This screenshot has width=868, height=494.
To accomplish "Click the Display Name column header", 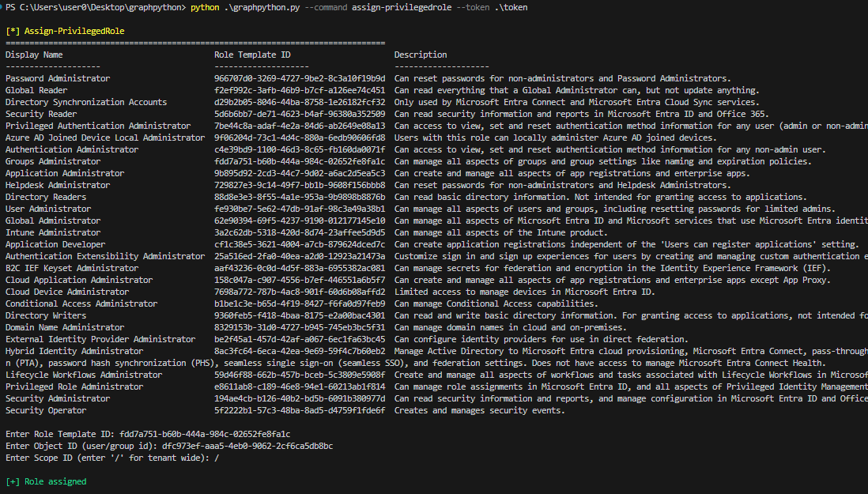I will click(x=34, y=55).
